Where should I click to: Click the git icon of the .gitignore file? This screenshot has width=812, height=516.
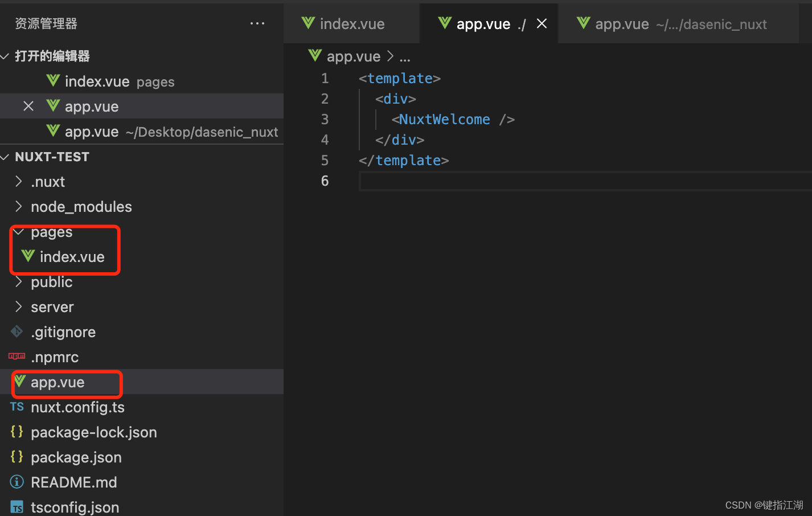(17, 331)
